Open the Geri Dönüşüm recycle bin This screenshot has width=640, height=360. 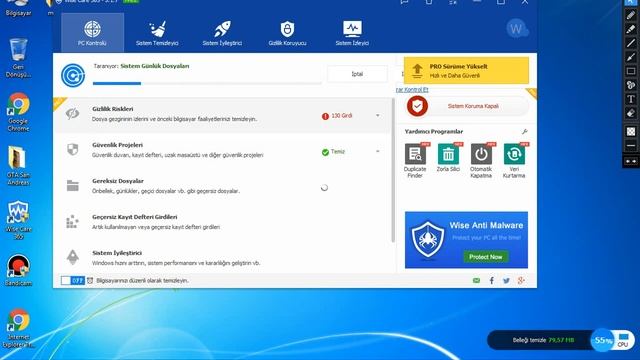[18, 58]
